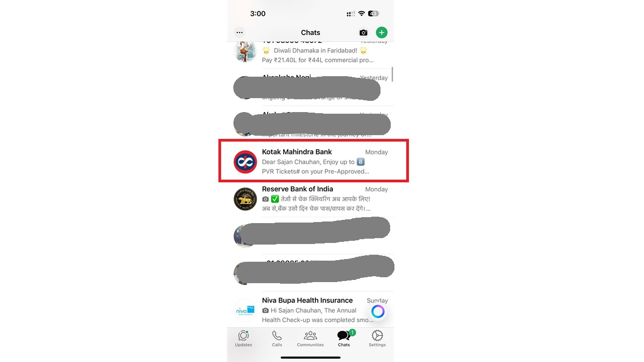The image size is (644, 362).
Task: Open Niva Bupa Health Insurance chat
Action: (313, 310)
